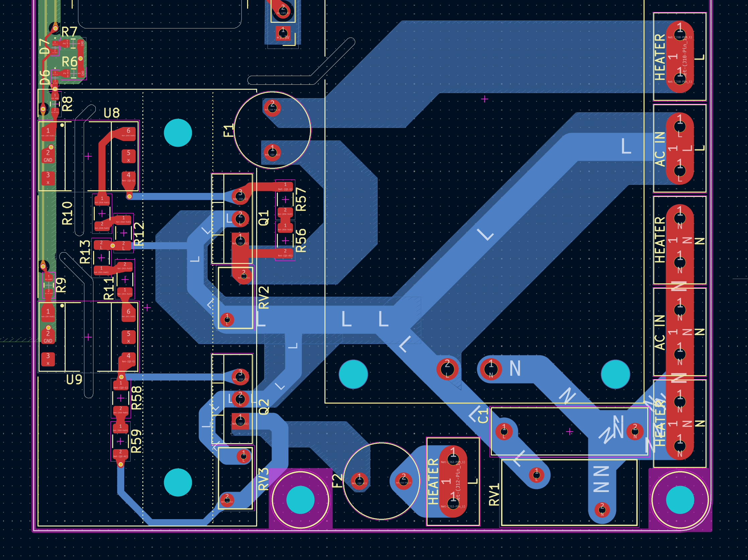Click the cyan mounting hole right of U8

[x=178, y=133]
